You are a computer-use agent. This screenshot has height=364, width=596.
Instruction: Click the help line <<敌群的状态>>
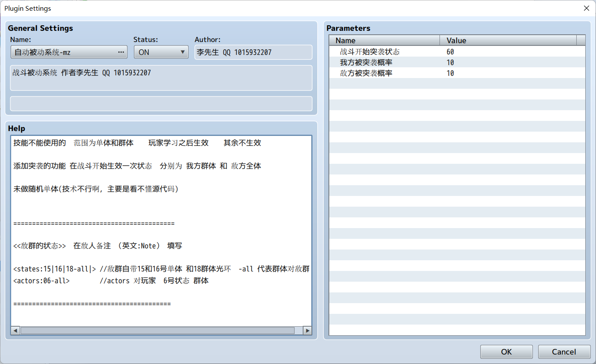pos(98,246)
